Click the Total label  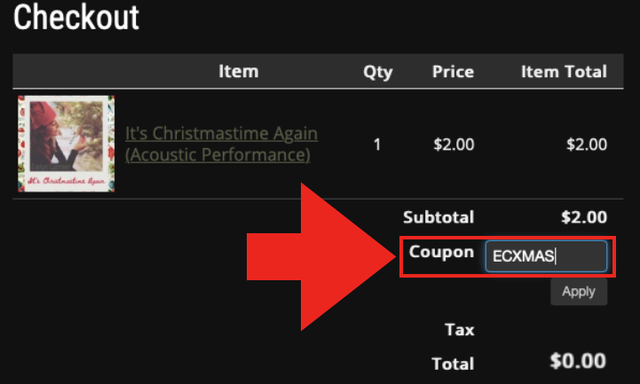[453, 364]
